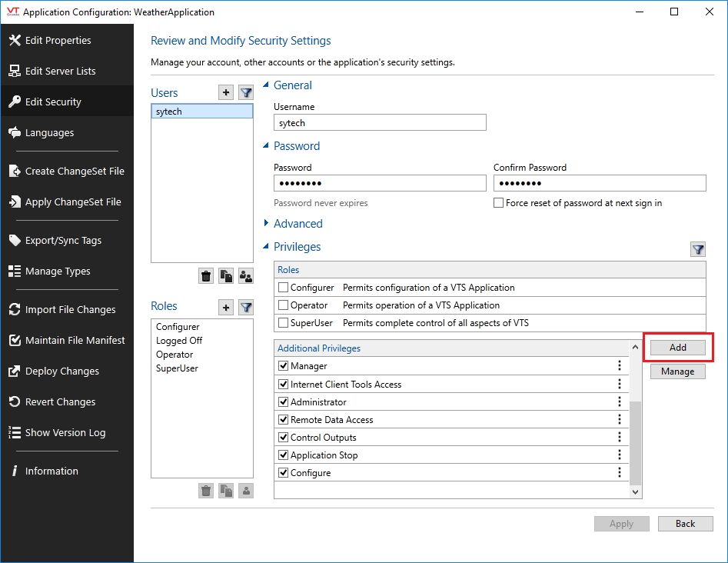Collapse the General section

[x=266, y=85]
